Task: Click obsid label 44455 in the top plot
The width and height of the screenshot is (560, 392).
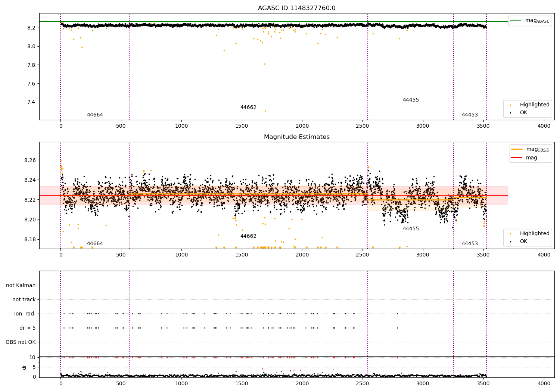Action: click(411, 100)
